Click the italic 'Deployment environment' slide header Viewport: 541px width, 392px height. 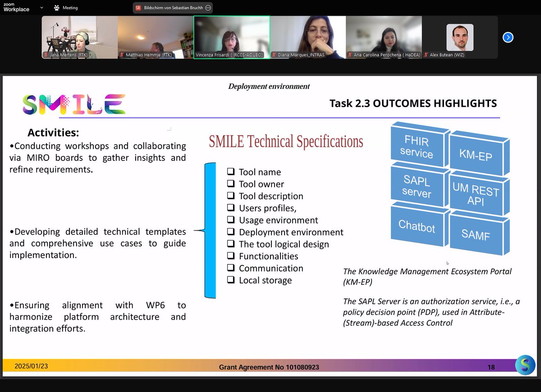(x=269, y=86)
